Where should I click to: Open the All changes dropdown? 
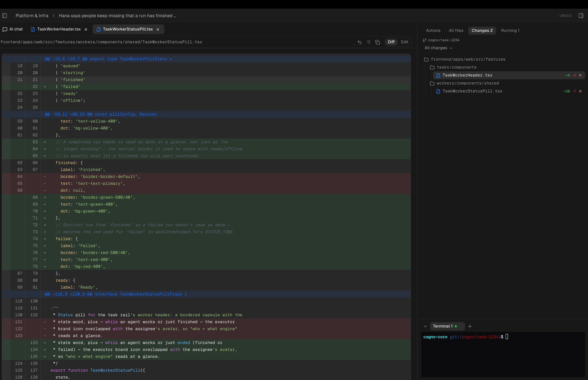pyautogui.click(x=438, y=48)
